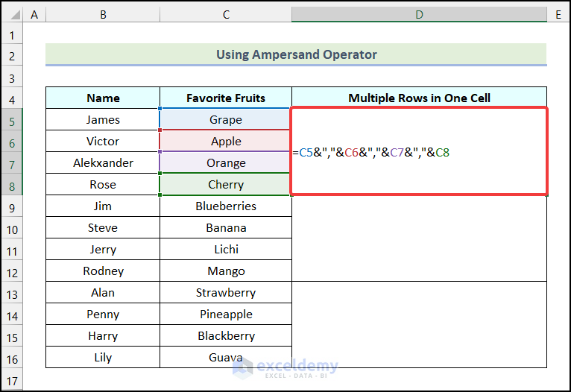Click the cell containing 'Steve'
The image size is (571, 392).
click(x=103, y=227)
